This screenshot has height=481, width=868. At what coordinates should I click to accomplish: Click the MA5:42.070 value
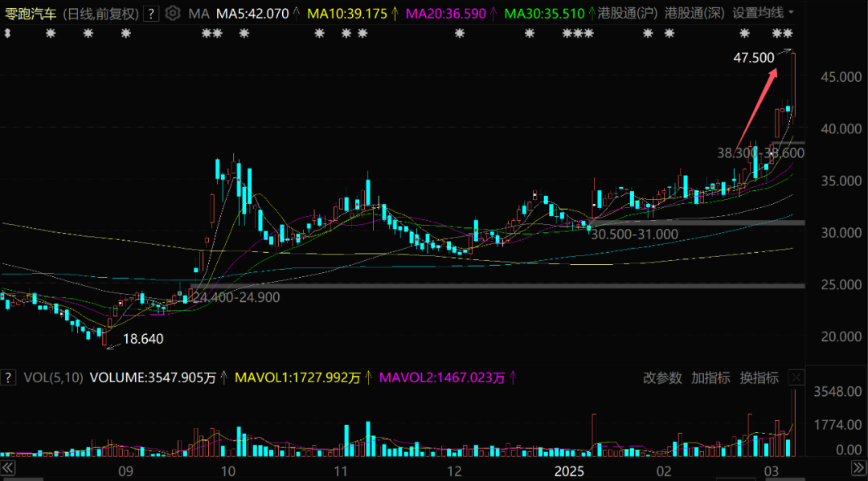pos(252,14)
